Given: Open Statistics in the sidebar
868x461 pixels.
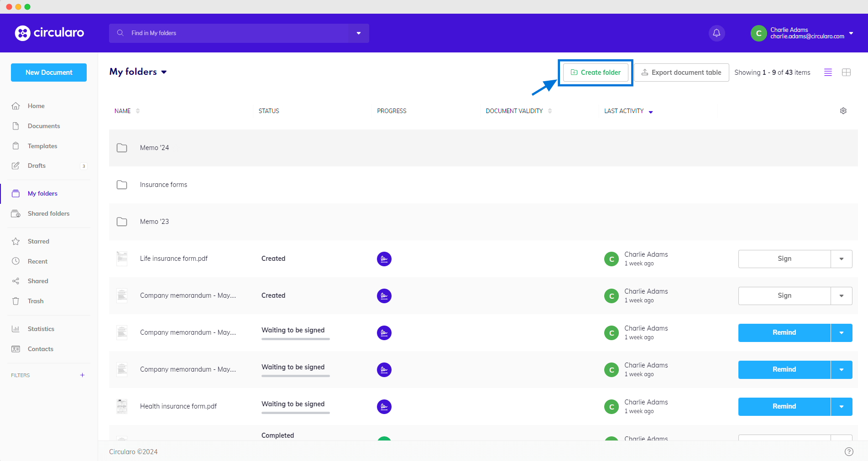Looking at the screenshot, I should coord(41,329).
